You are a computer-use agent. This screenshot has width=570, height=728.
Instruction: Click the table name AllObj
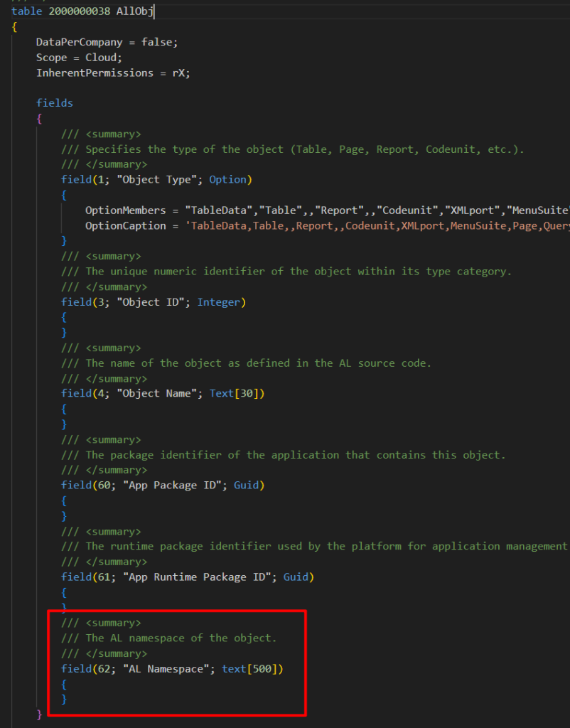point(134,11)
